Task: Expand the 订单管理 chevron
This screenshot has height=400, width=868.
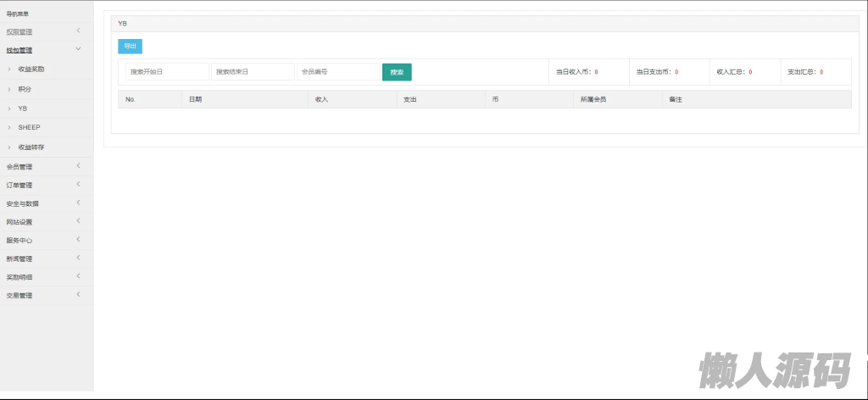Action: (79, 184)
